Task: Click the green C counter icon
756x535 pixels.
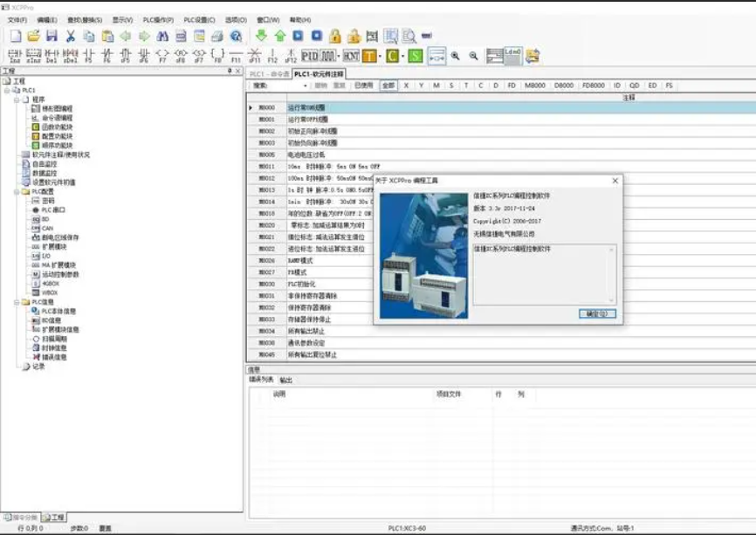Action: click(393, 57)
